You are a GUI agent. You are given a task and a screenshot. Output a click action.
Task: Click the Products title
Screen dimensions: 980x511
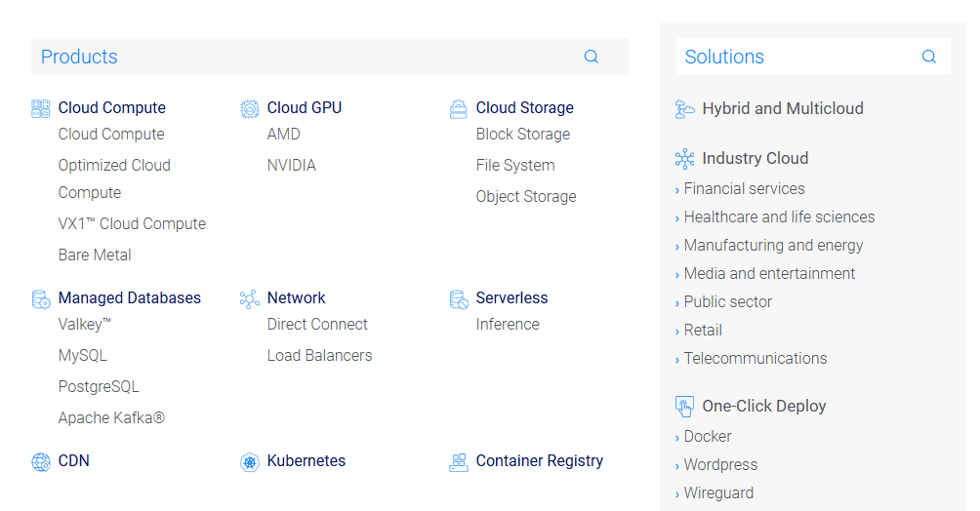click(79, 57)
